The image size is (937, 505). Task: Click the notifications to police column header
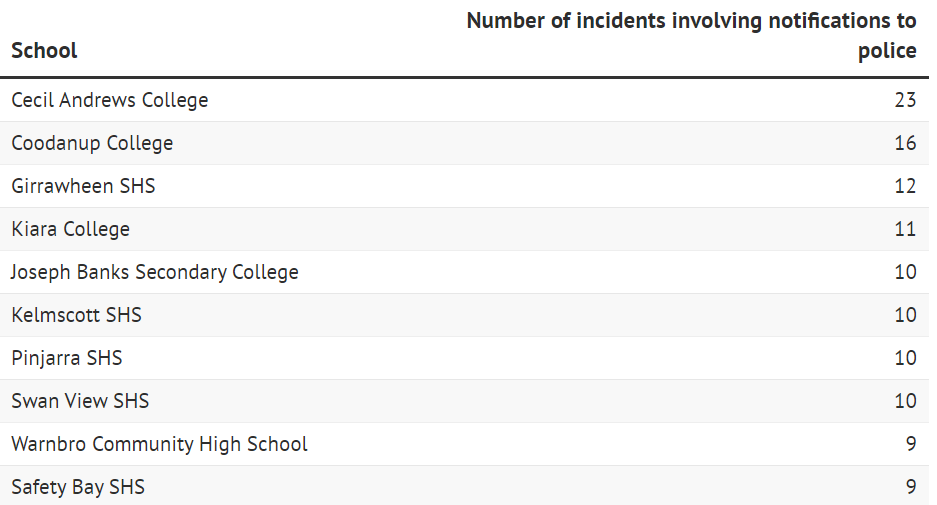(691, 35)
